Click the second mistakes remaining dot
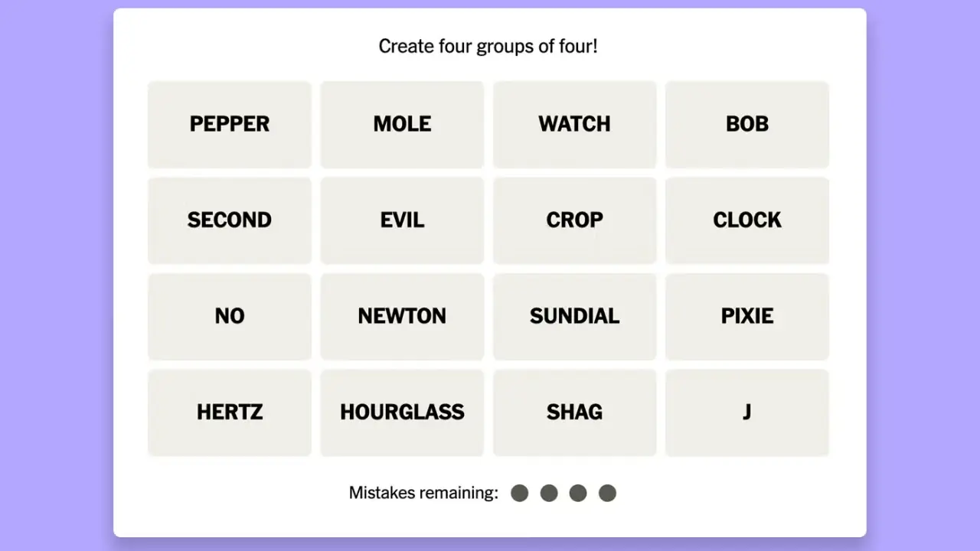 tap(549, 494)
